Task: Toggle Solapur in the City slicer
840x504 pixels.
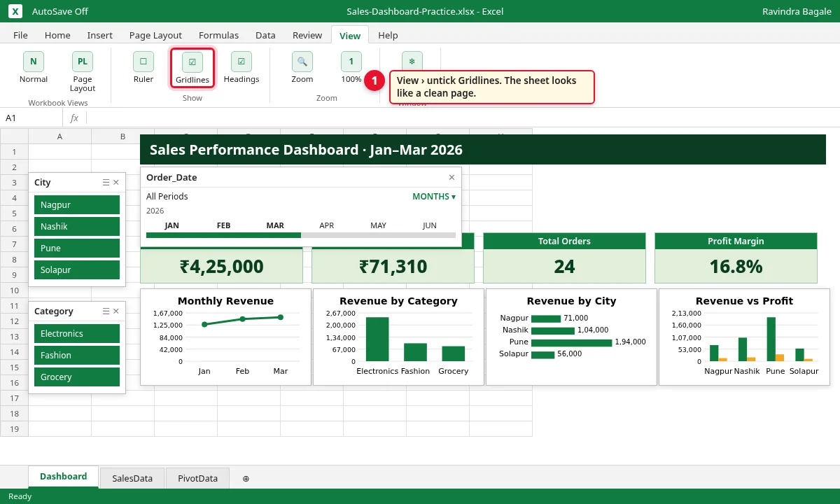Action: click(77, 269)
